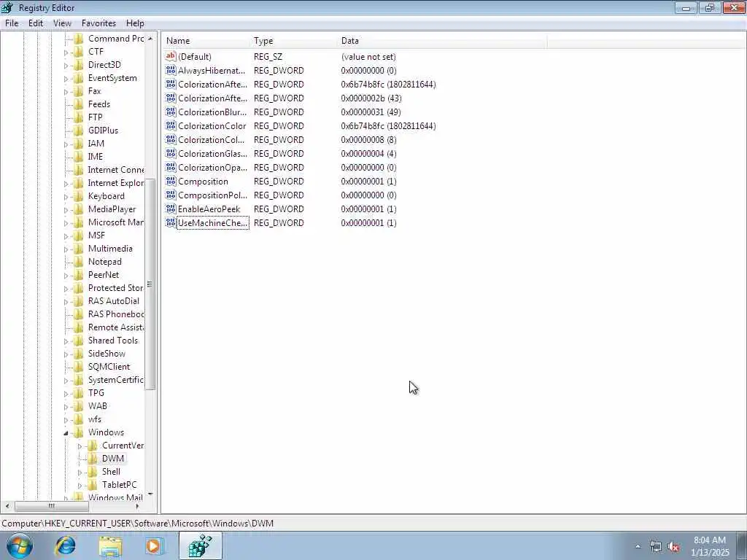The height and width of the screenshot is (560, 747).
Task: Click the Notepad folder icon
Action: click(79, 262)
